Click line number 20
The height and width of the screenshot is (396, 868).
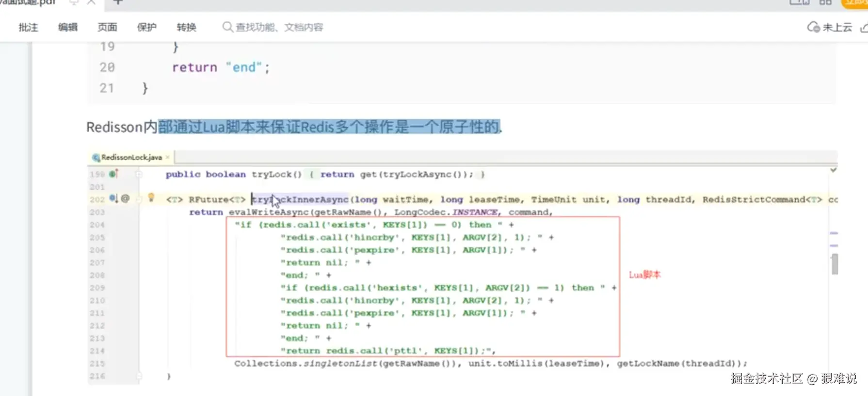(x=107, y=67)
